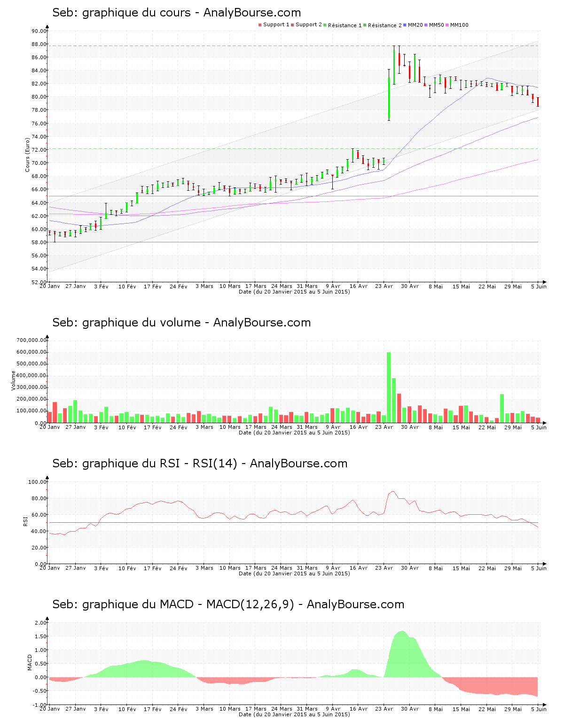Click the Résistance 1 legend color square
Viewport: 564px width, 728px height.
tap(325, 25)
